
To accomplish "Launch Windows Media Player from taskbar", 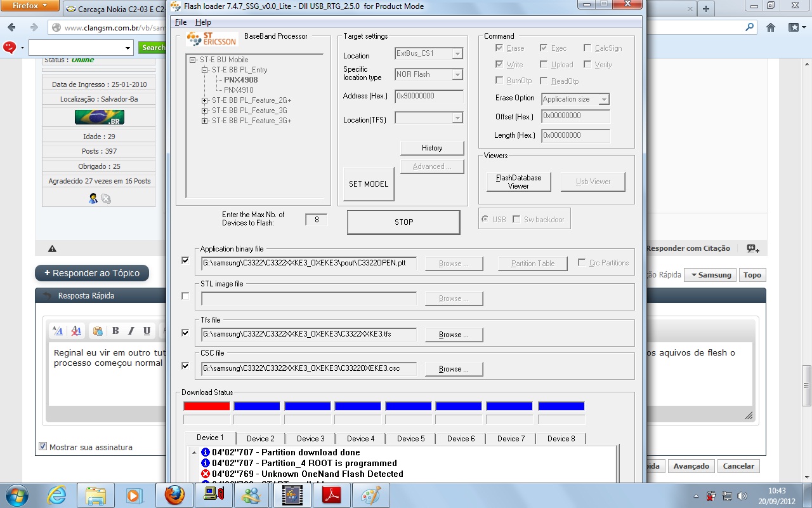I will tap(134, 495).
